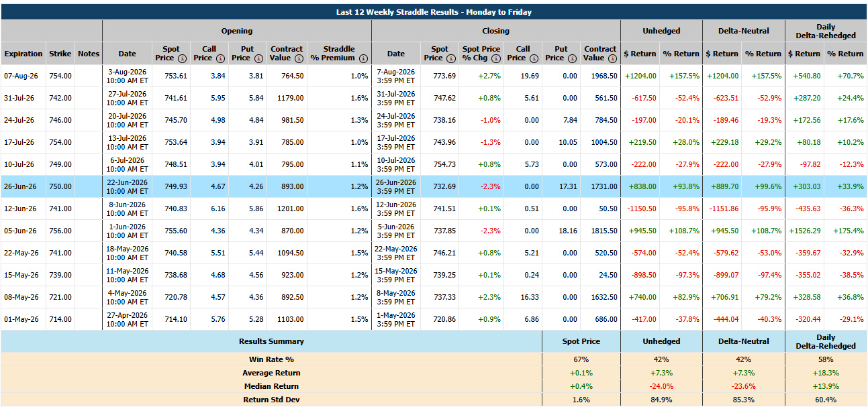The width and height of the screenshot is (868, 409).
Task: Click unhedged return +1204.00 under Unhedged
Action: click(640, 76)
